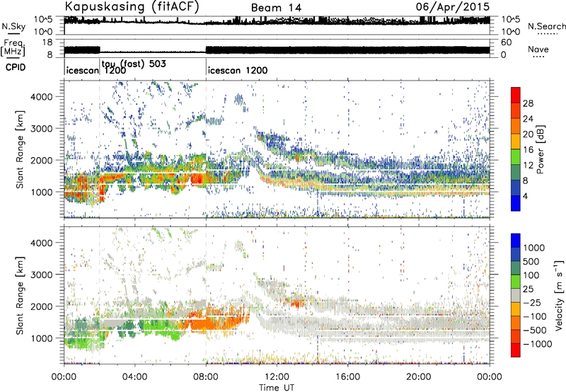The height and width of the screenshot is (392, 566).
Task: Click the 'tau (fast) 503' CPID label
Action: (134, 64)
